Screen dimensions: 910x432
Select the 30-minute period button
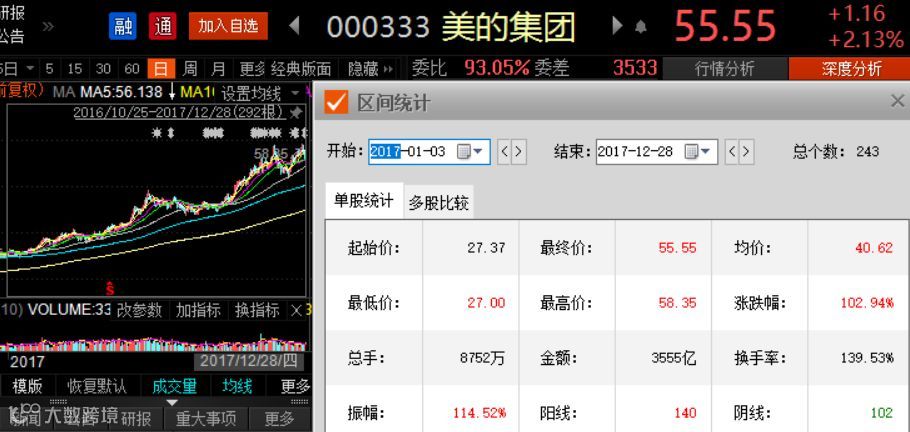click(x=103, y=69)
